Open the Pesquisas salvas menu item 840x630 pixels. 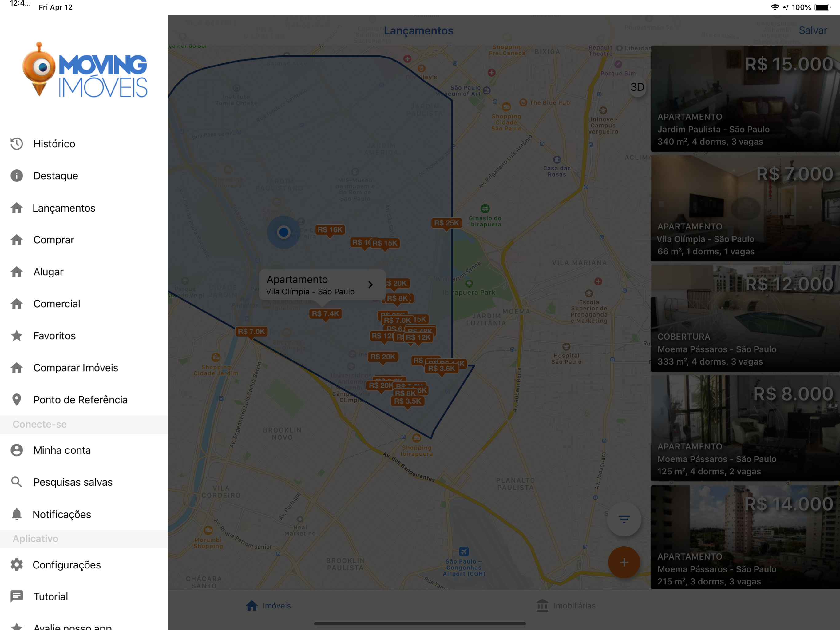73,482
